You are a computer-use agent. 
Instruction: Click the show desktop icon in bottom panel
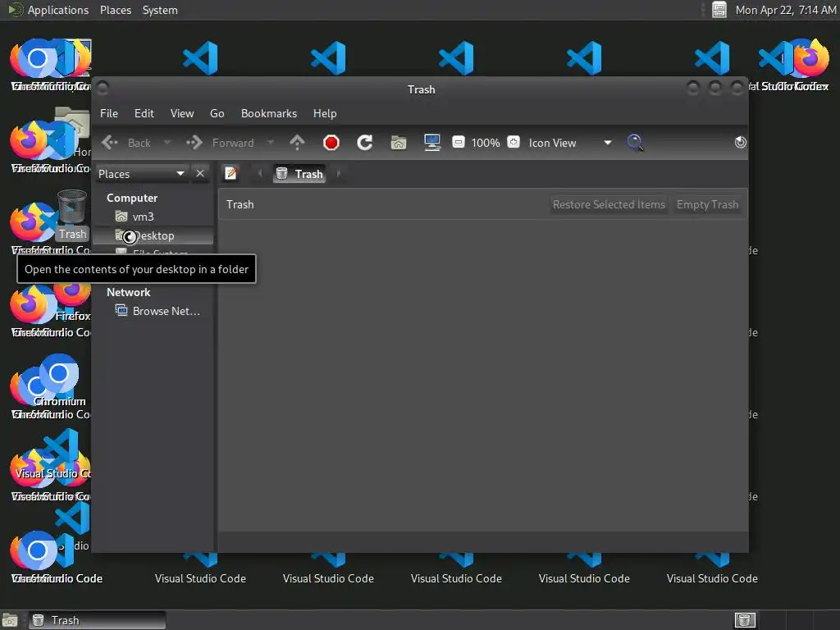pyautogui.click(x=10, y=620)
